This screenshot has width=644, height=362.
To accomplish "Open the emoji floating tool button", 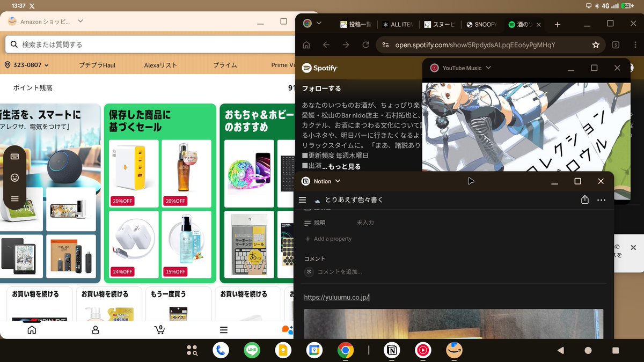I will pyautogui.click(x=14, y=177).
